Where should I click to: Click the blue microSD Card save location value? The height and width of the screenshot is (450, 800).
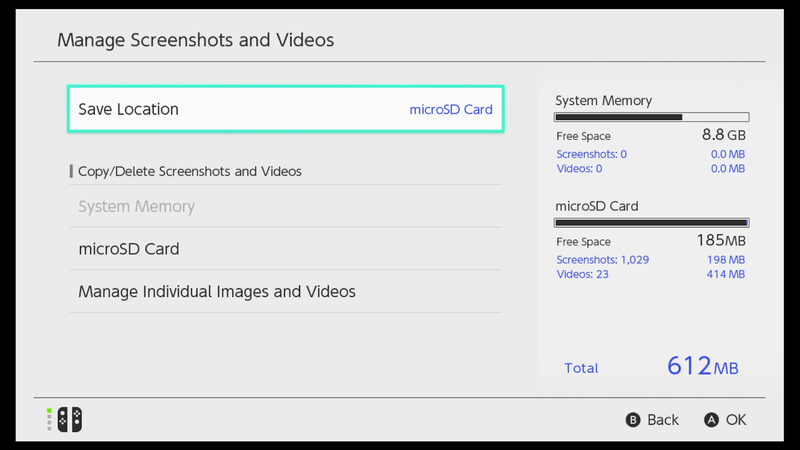point(451,109)
